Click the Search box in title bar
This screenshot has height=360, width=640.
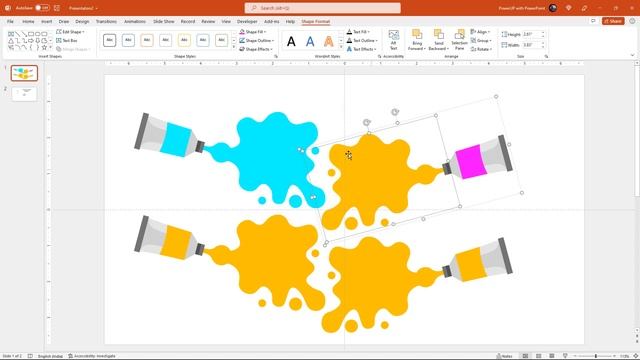click(x=322, y=8)
